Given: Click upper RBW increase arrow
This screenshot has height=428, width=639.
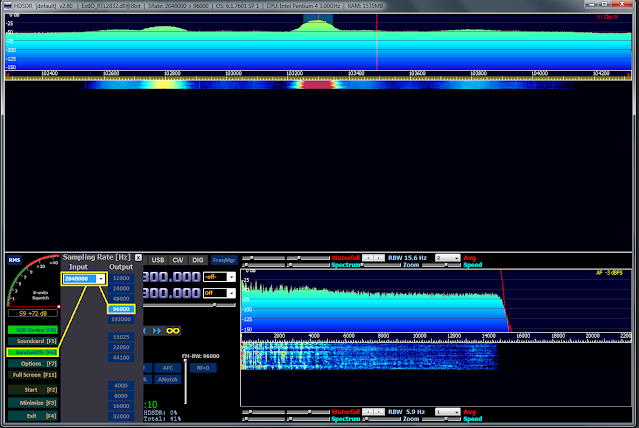Looking at the screenshot, I should tap(379, 258).
